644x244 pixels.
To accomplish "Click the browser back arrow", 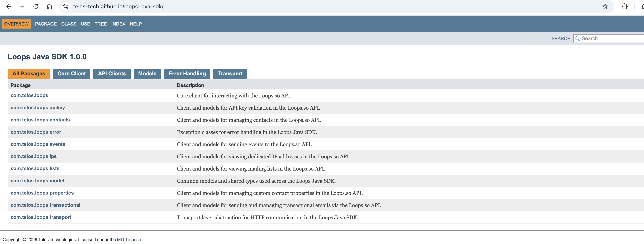I will pyautogui.click(x=9, y=7).
